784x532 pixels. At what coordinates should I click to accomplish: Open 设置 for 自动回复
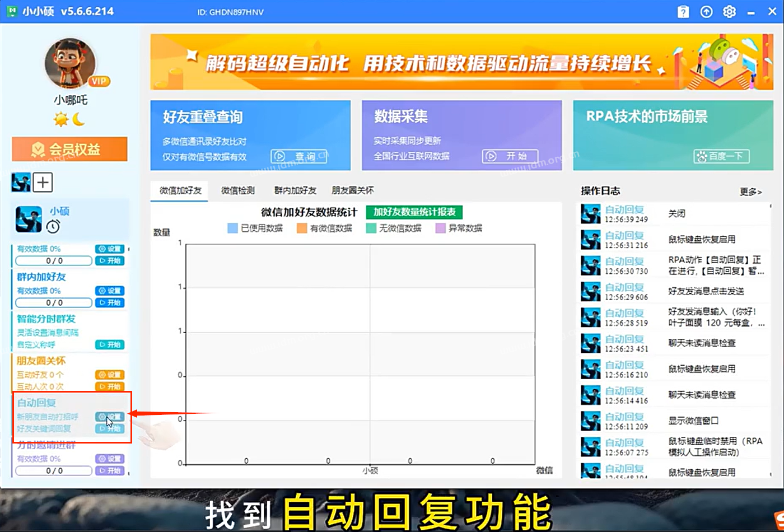coord(110,417)
